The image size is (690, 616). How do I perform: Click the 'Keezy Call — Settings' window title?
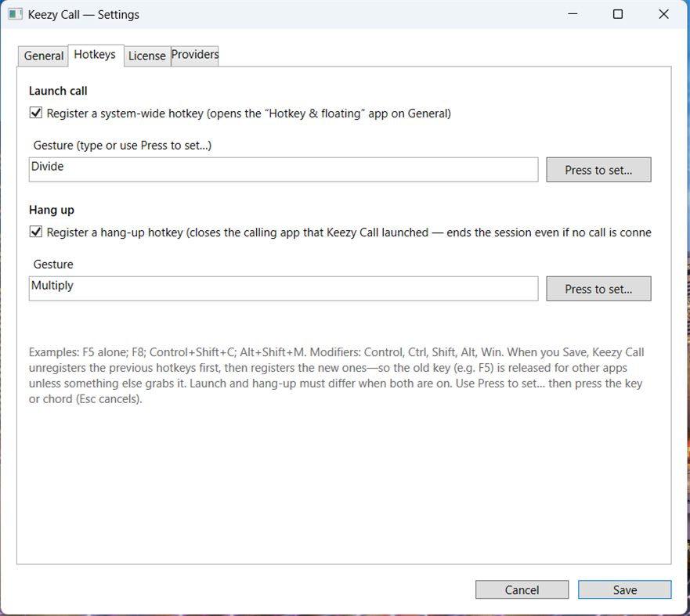[84, 15]
